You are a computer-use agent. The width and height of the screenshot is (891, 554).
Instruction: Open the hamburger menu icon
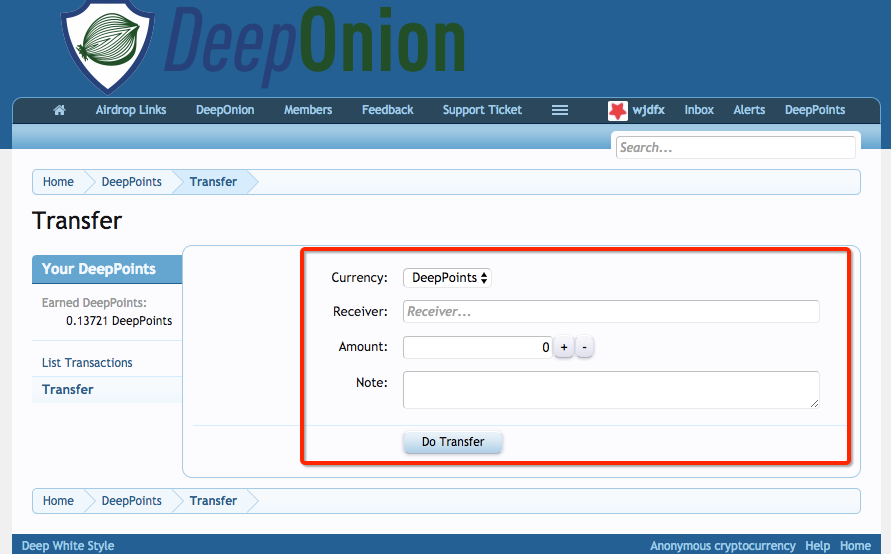pos(560,110)
